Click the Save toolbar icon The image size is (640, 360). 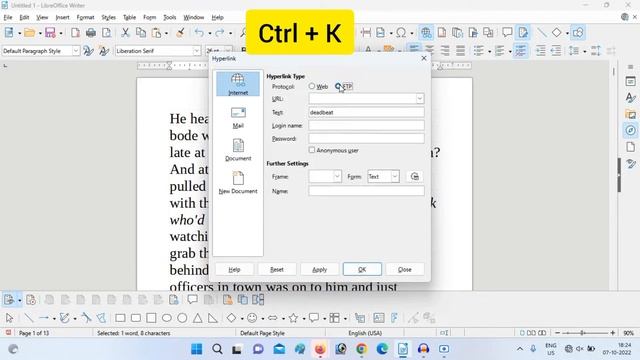50,33
